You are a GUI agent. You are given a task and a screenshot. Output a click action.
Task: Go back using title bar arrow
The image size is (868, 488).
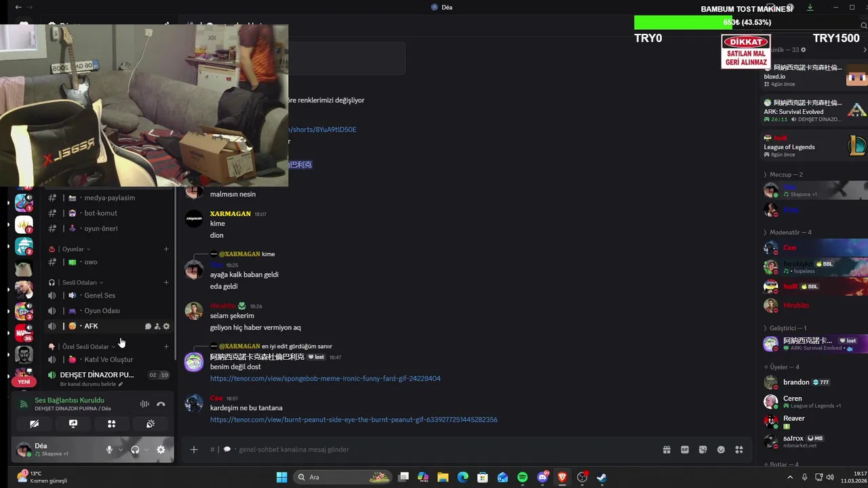18,7
